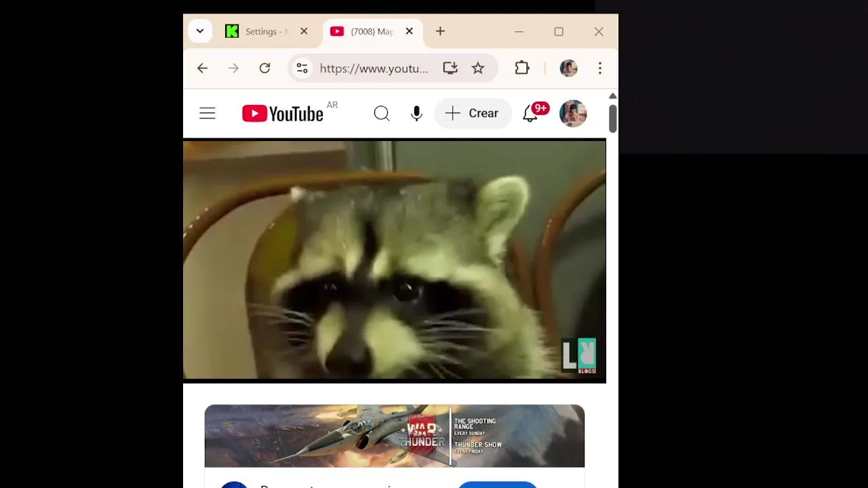Start voice search with the microphone

click(x=416, y=113)
